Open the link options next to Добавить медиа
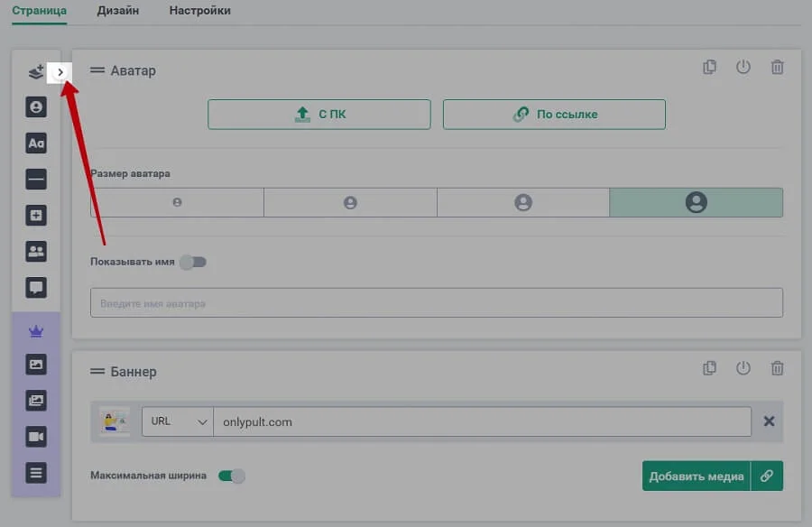Viewport: 812px width, 527px height. (x=767, y=476)
